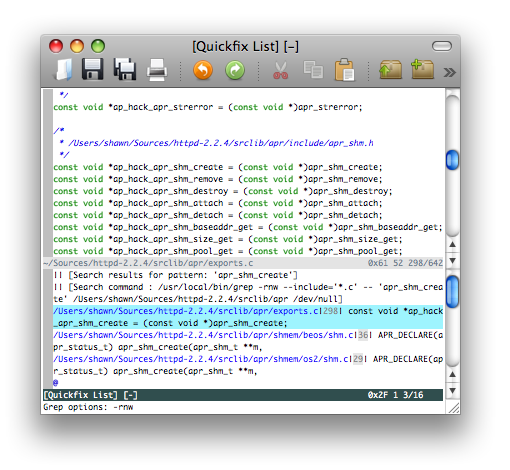Paste from clipboard icon

pyautogui.click(x=344, y=70)
